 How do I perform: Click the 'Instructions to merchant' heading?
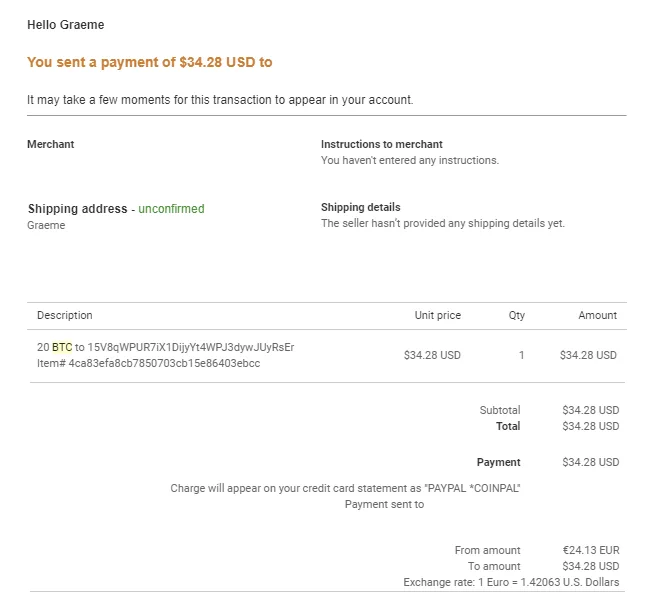point(381,144)
